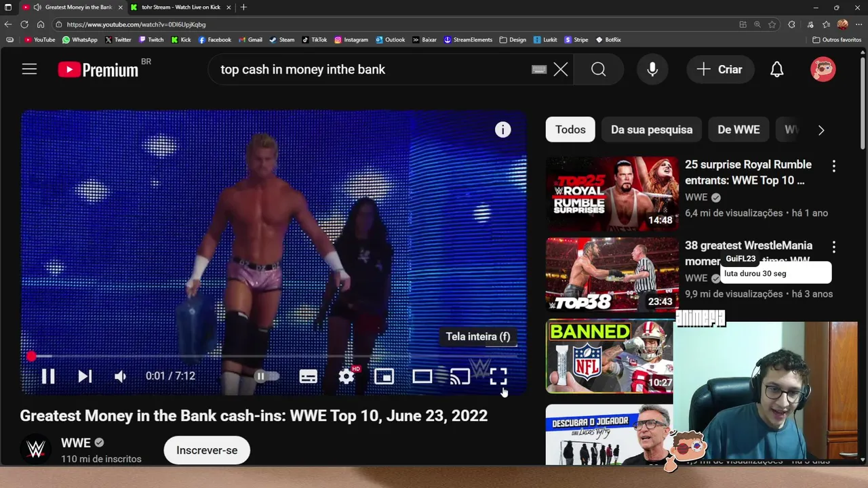Open Twitch bookmark

[x=151, y=40]
